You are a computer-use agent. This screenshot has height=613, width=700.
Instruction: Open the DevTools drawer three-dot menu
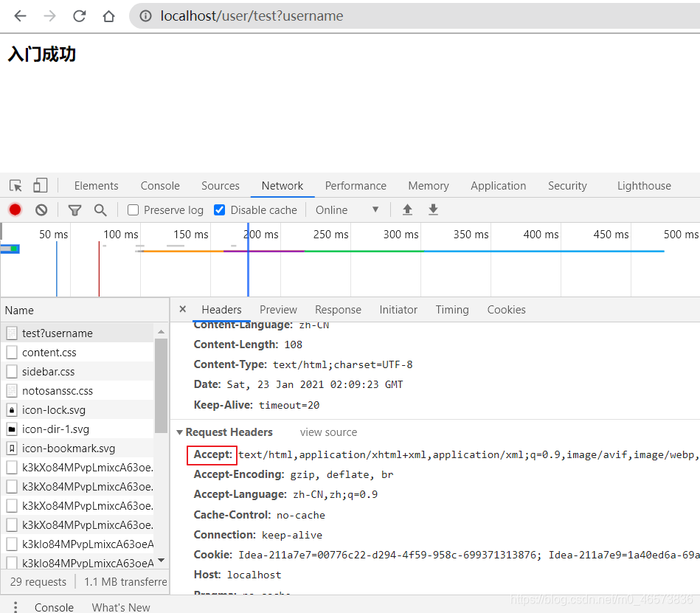15,607
